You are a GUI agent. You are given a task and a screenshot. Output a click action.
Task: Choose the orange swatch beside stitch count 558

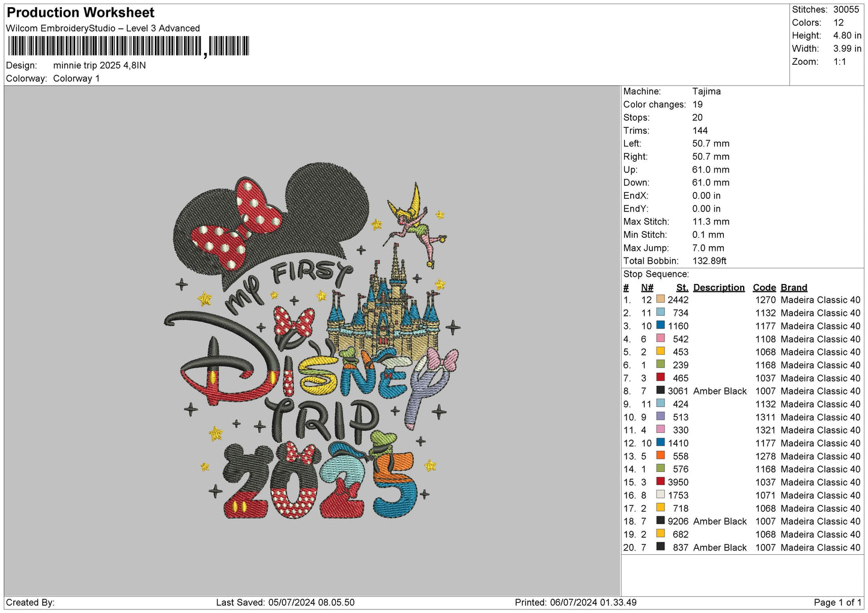click(661, 455)
